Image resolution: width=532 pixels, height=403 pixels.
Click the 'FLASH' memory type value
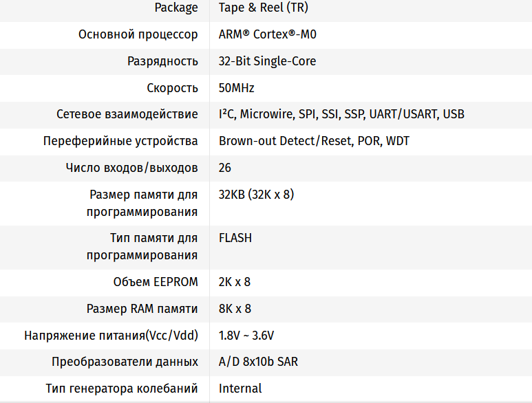point(235,238)
